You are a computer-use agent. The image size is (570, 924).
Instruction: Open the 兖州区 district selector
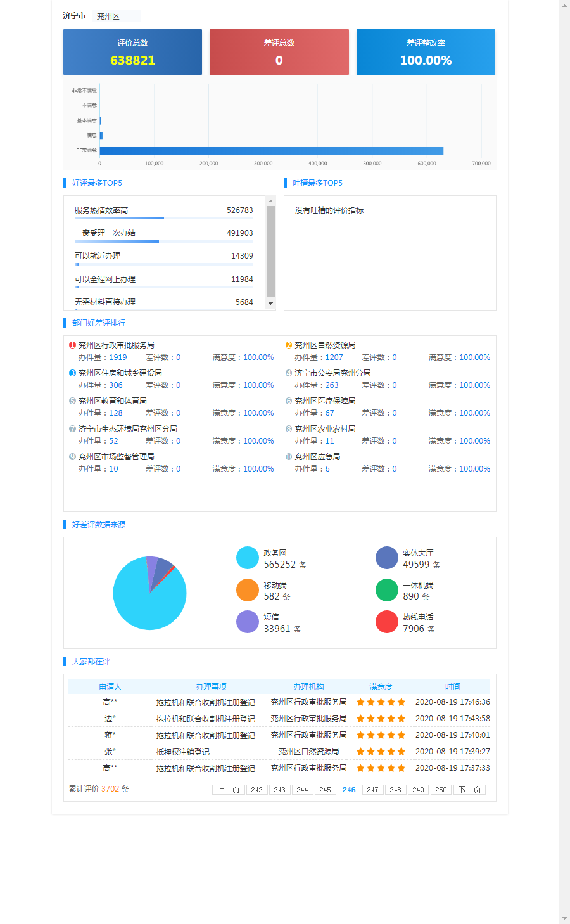116,16
